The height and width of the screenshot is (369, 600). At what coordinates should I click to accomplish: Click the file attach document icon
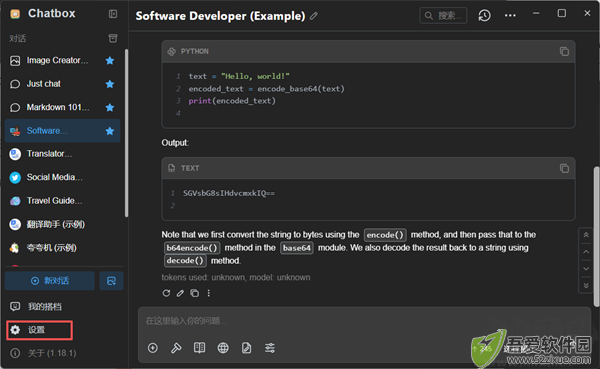tap(246, 348)
